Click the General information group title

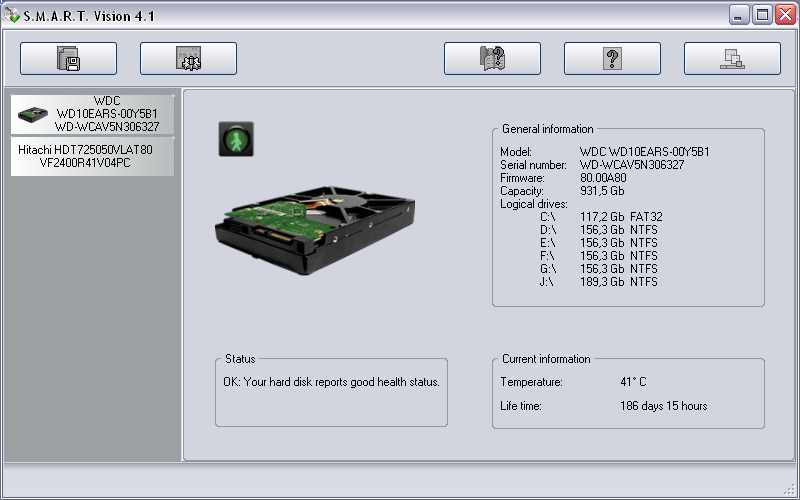(x=547, y=129)
